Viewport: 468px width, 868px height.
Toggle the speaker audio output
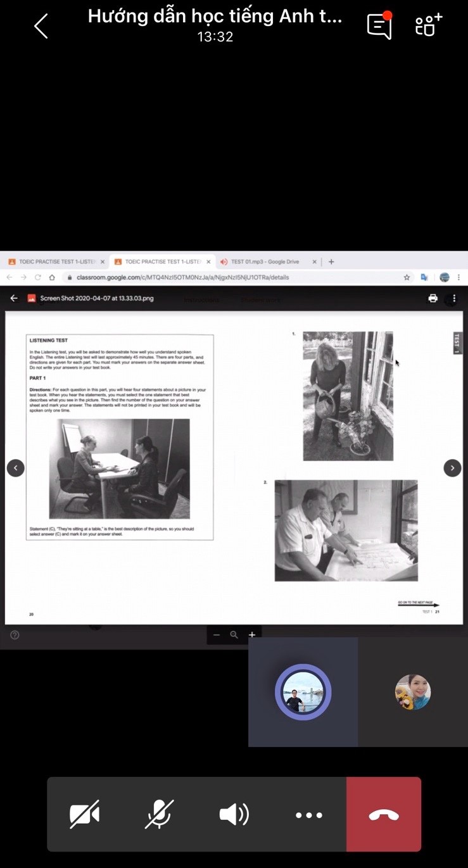coord(234,814)
